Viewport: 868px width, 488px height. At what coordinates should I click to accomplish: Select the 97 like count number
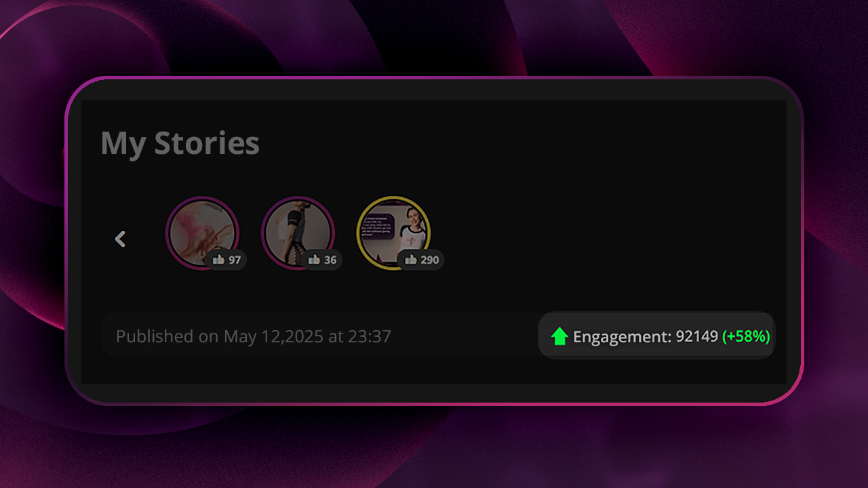235,260
